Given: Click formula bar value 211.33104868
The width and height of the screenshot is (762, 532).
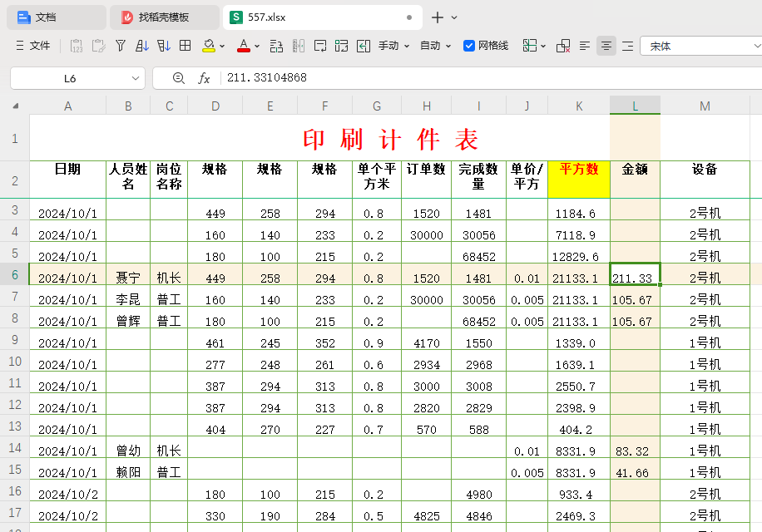Looking at the screenshot, I should [x=267, y=77].
